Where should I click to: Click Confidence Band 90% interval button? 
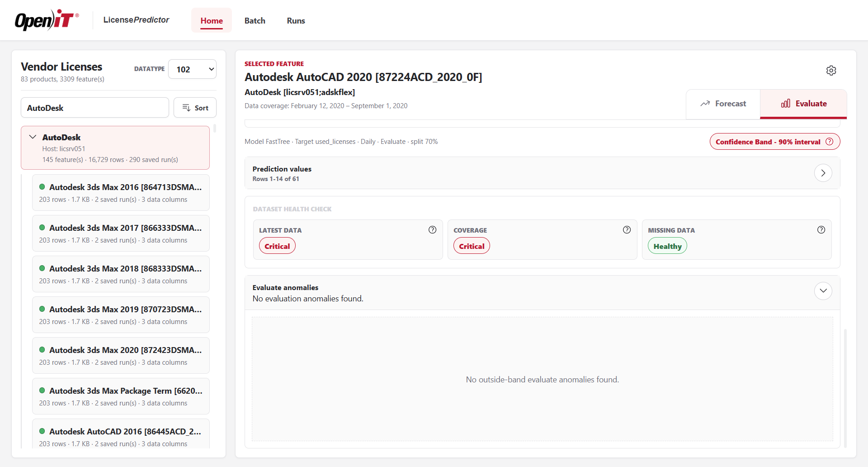[775, 142]
